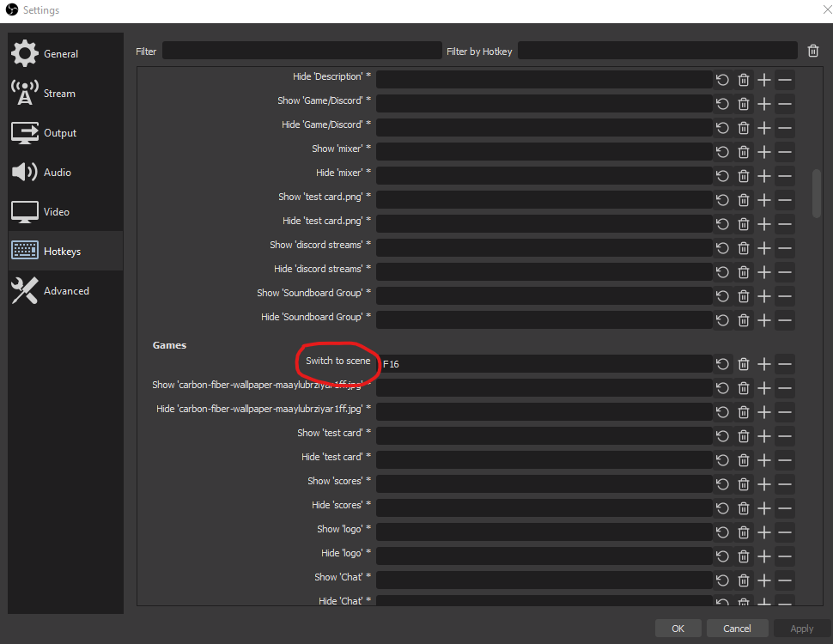The height and width of the screenshot is (644, 833).
Task: Reset hotkey for Show 'test card'
Action: coord(722,436)
